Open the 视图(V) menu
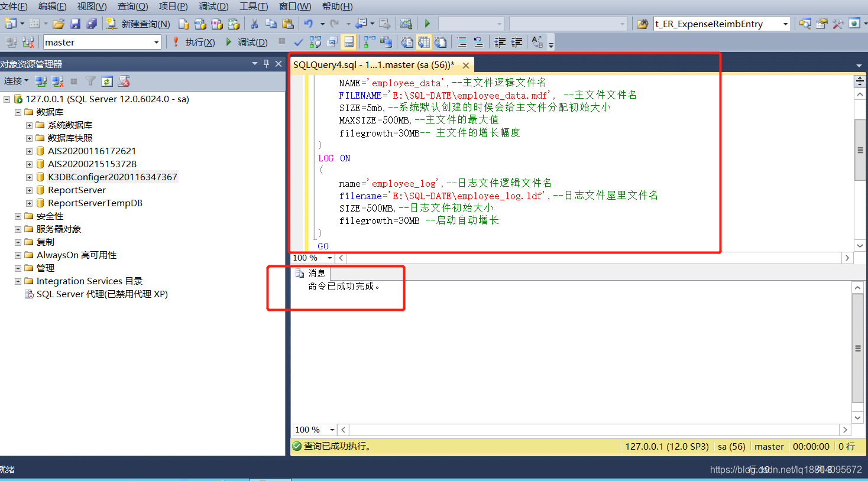868x481 pixels. [92, 6]
